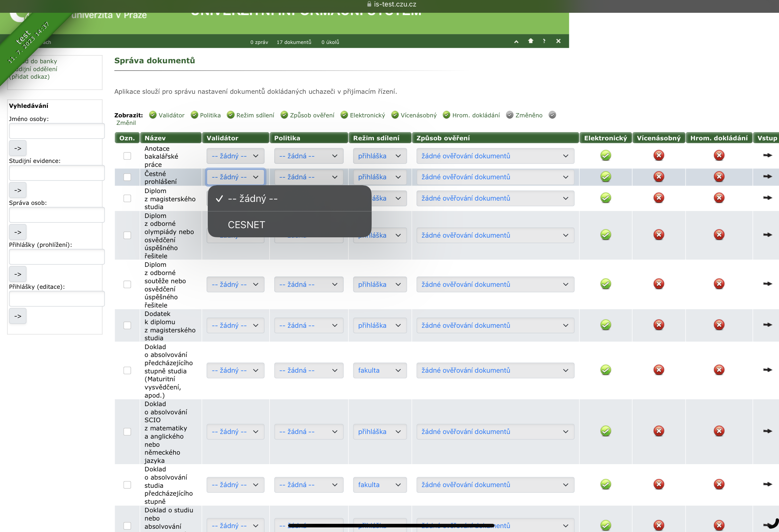Select CESNET in the validator popup
Viewport: 779px width, 532px height.
coord(246,225)
